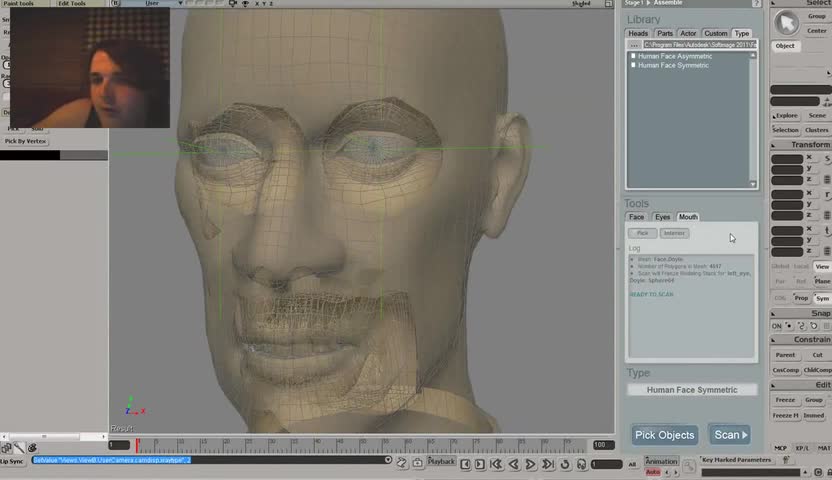The width and height of the screenshot is (832, 480).
Task: Step to the next frame
Action: [x=480, y=464]
